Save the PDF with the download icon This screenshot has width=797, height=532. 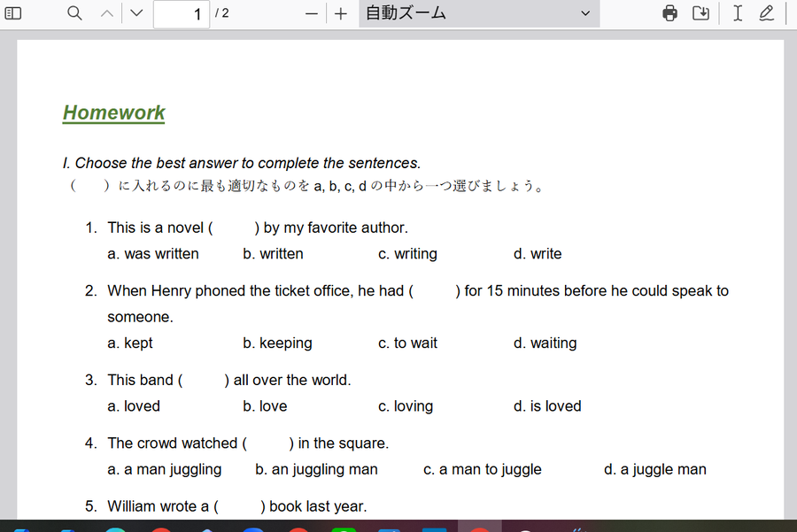point(700,13)
